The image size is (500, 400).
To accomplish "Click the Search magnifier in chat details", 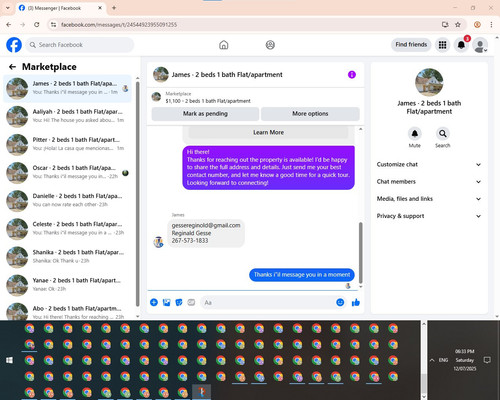I will tap(442, 134).
